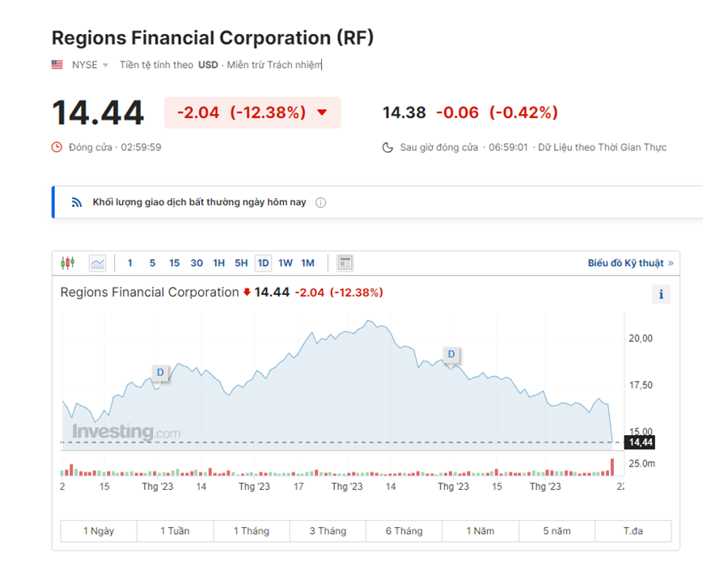This screenshot has height=566, width=728.
Task: Click the unusual volume info circle icon
Action: pyautogui.click(x=320, y=202)
